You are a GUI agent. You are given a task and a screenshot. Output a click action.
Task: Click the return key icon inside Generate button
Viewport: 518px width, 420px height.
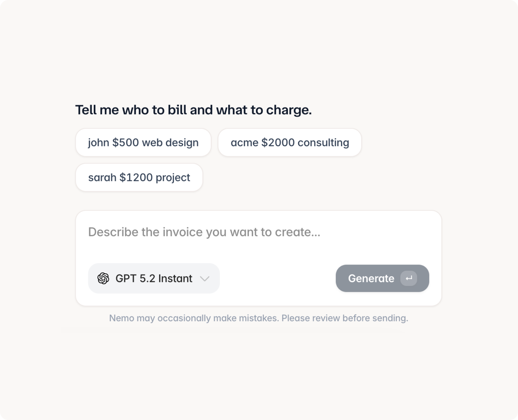(x=410, y=278)
